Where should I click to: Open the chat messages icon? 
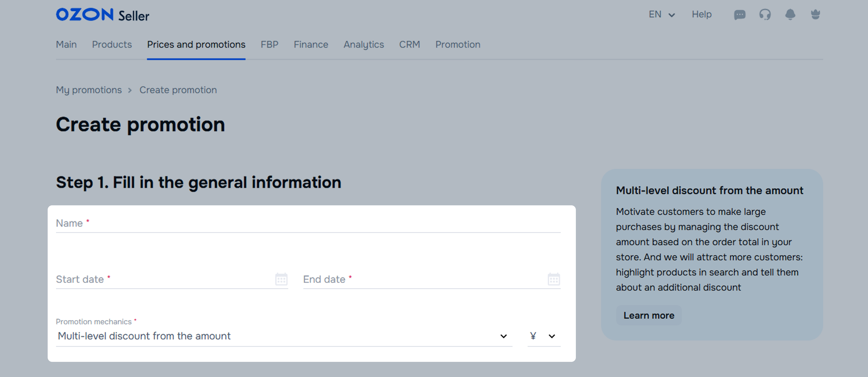(740, 15)
